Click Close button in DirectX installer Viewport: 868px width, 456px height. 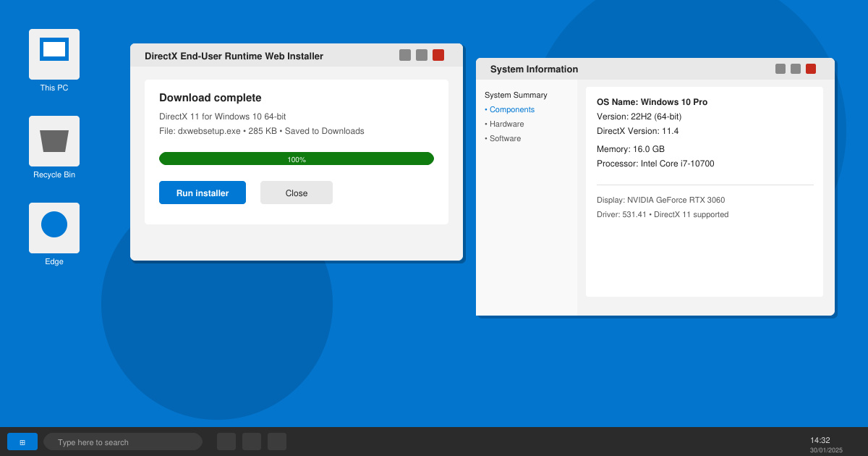pyautogui.click(x=297, y=193)
